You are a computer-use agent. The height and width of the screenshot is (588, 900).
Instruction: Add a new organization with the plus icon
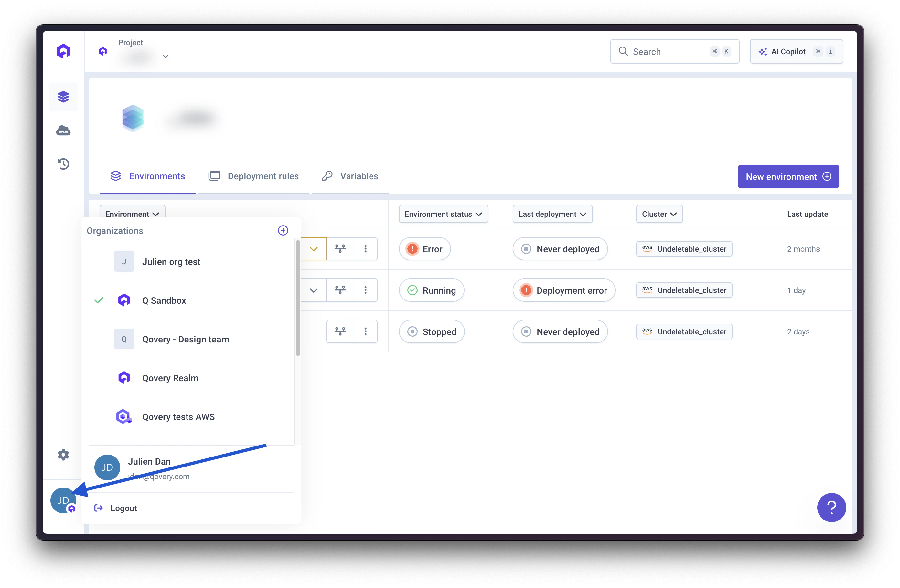283,230
